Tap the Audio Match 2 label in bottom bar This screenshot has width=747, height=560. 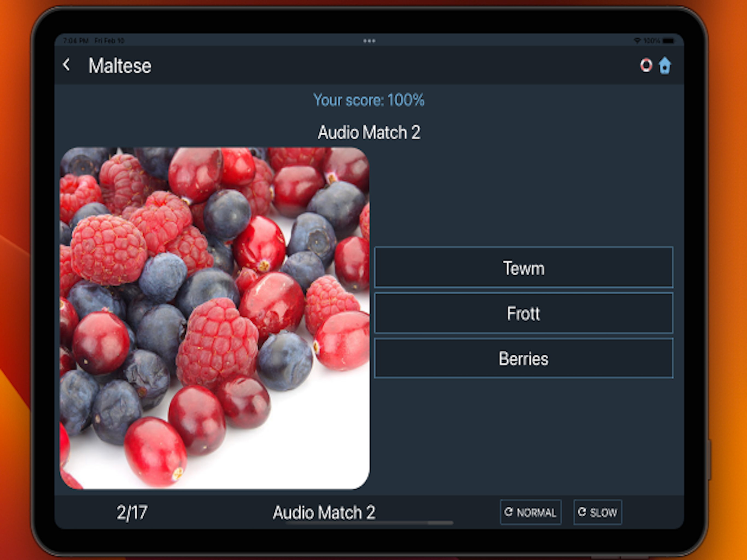pos(324,512)
